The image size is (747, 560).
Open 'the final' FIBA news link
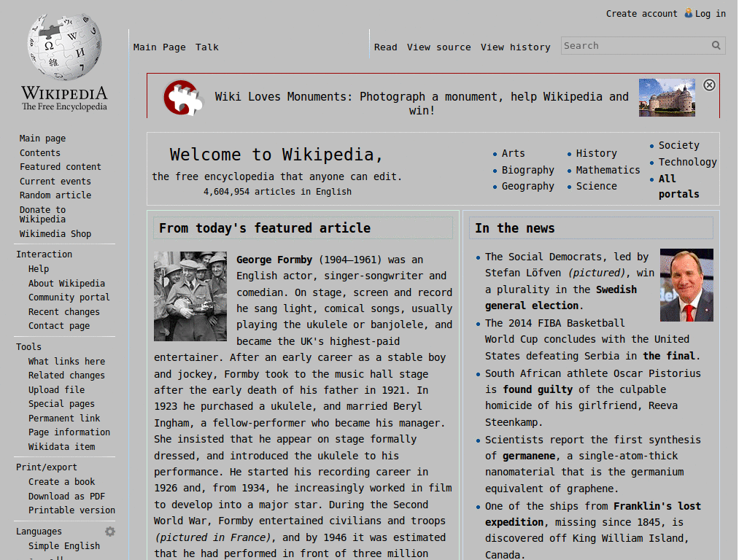(x=670, y=356)
